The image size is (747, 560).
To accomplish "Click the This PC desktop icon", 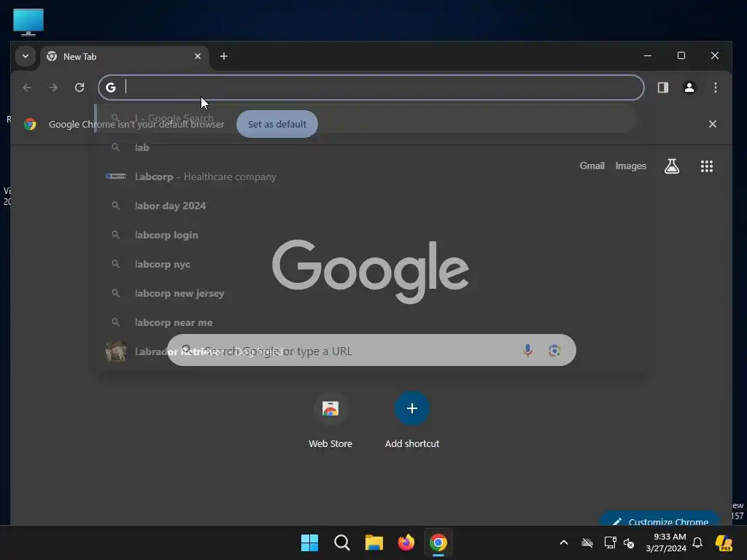I will 28,23.
